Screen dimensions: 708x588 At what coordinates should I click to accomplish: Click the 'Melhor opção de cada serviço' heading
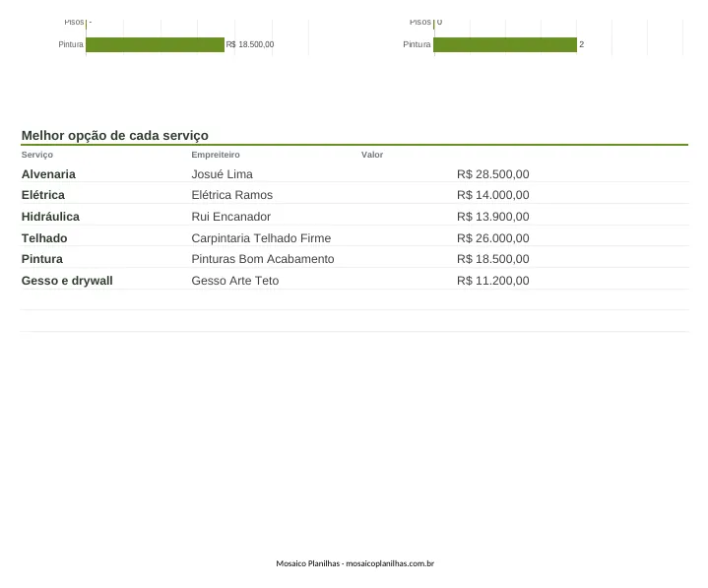tap(114, 136)
